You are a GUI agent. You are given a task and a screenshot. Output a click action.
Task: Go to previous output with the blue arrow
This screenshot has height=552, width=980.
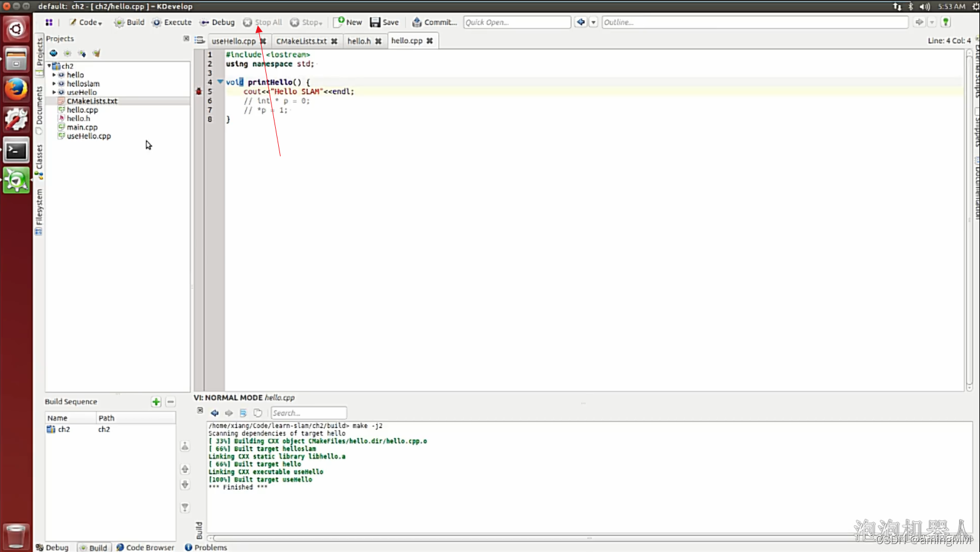pos(214,413)
